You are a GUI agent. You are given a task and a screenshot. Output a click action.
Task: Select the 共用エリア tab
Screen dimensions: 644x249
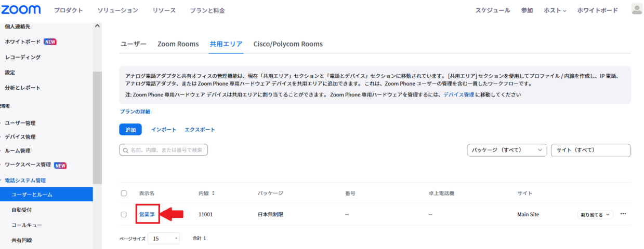(x=226, y=44)
